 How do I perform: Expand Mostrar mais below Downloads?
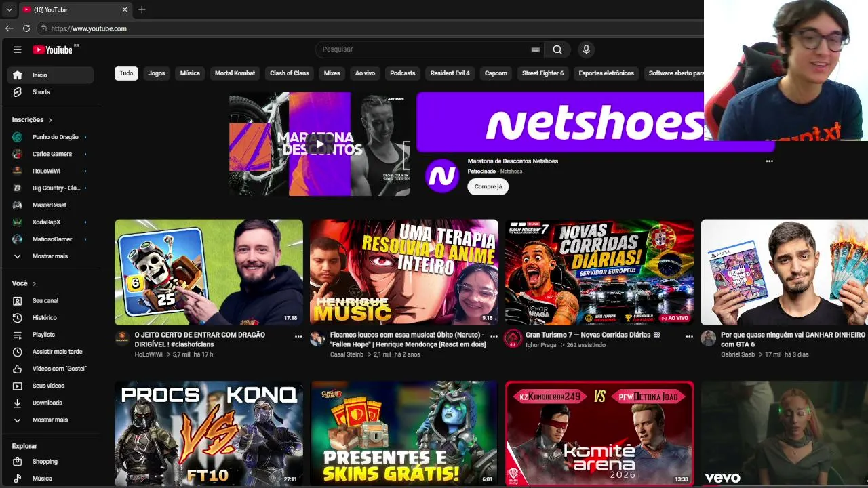tap(50, 420)
